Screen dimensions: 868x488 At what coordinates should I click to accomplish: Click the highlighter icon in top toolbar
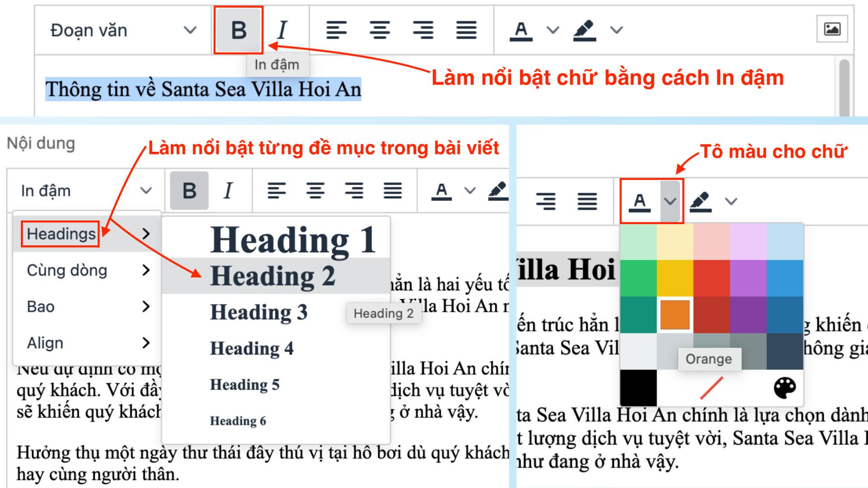pyautogui.click(x=585, y=30)
